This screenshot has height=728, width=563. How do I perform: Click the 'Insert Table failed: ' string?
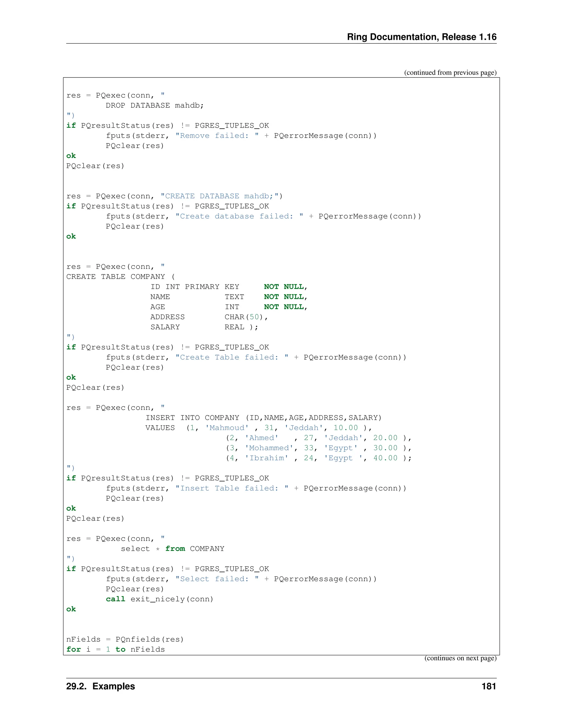(x=232, y=488)
